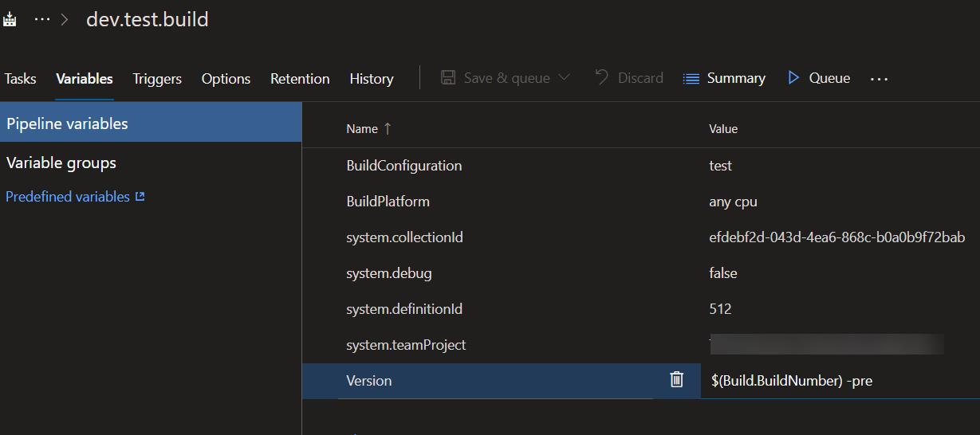The height and width of the screenshot is (435, 980).
Task: Open the more actions ellipsis in toolbar
Action: coord(879,79)
